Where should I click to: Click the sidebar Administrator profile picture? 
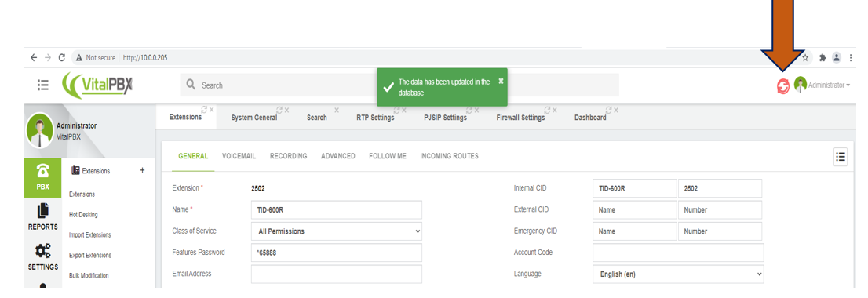click(40, 130)
